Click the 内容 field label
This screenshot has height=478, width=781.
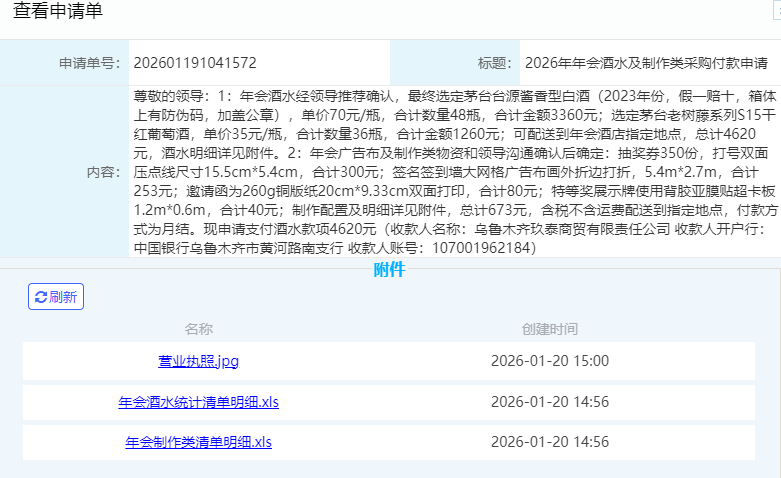coord(103,171)
